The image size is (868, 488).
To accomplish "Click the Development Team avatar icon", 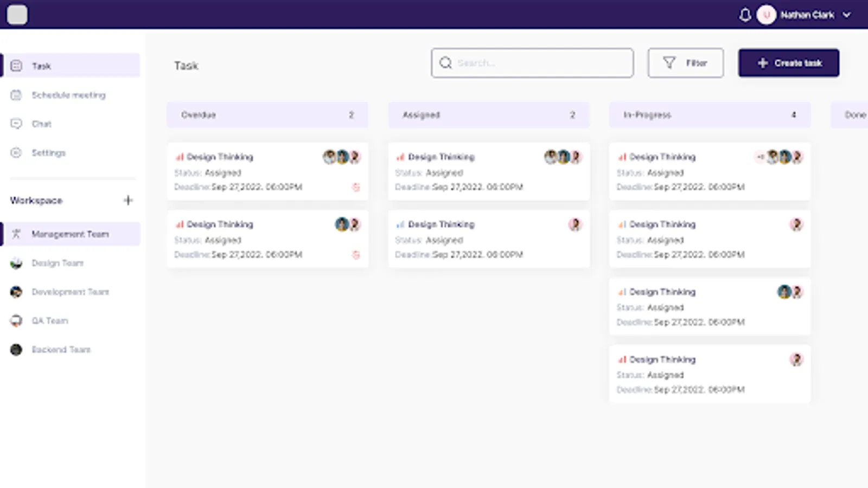I will click(x=16, y=292).
